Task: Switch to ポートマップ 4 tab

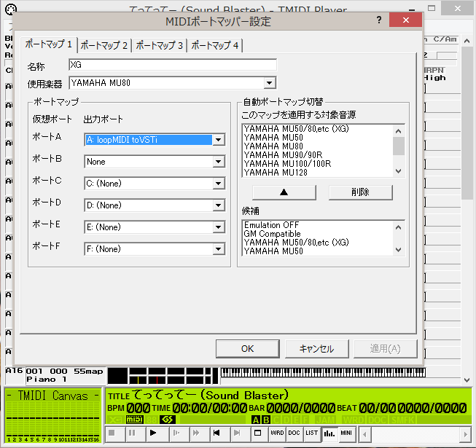Action: coord(214,45)
